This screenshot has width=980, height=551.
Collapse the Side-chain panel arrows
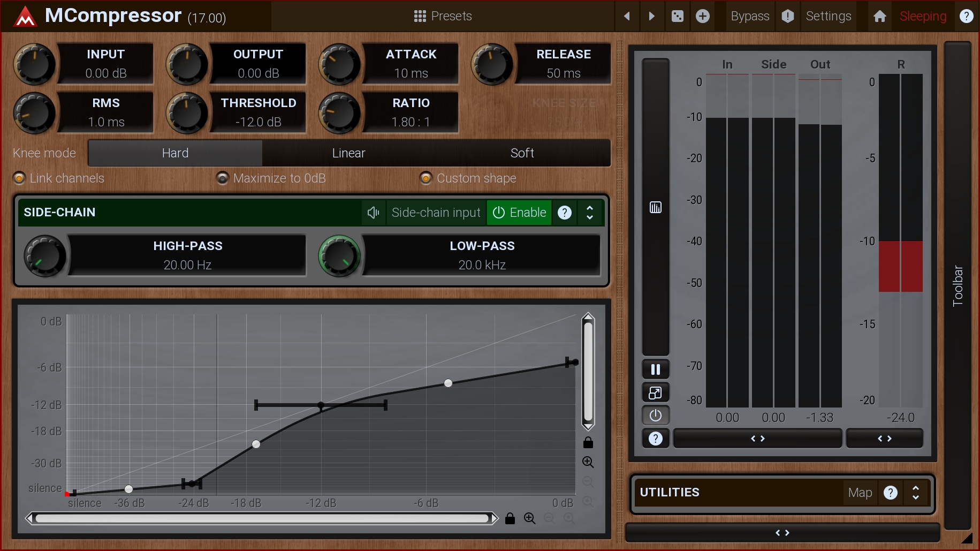[x=589, y=213]
